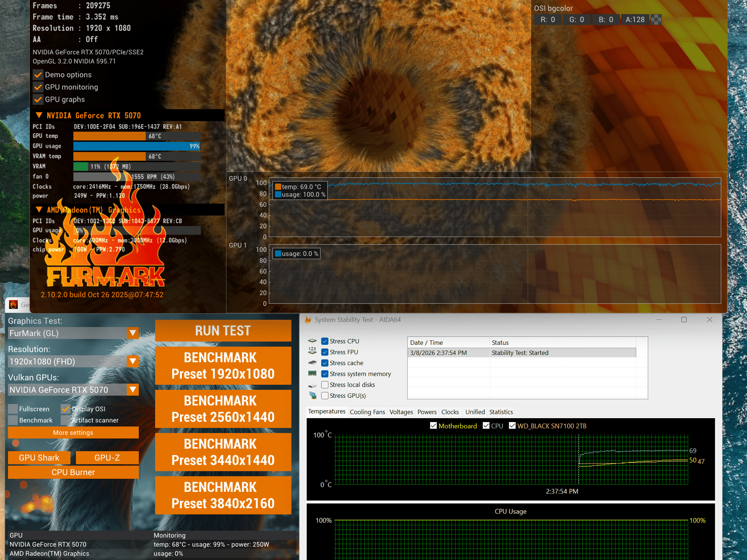Uncheck Stress CPU in AIDA64
Image resolution: width=747 pixels, height=560 pixels.
click(x=325, y=341)
